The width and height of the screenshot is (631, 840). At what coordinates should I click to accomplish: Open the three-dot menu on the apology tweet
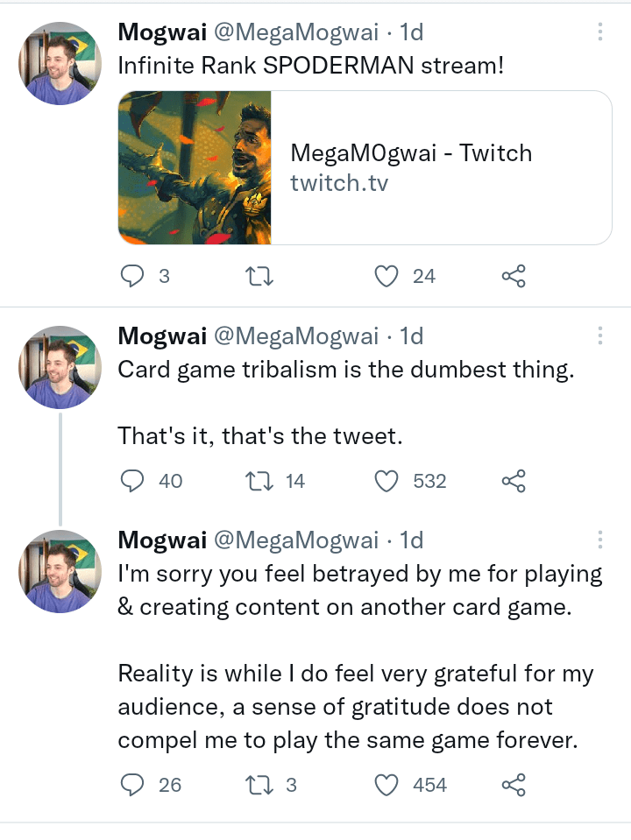pyautogui.click(x=599, y=540)
